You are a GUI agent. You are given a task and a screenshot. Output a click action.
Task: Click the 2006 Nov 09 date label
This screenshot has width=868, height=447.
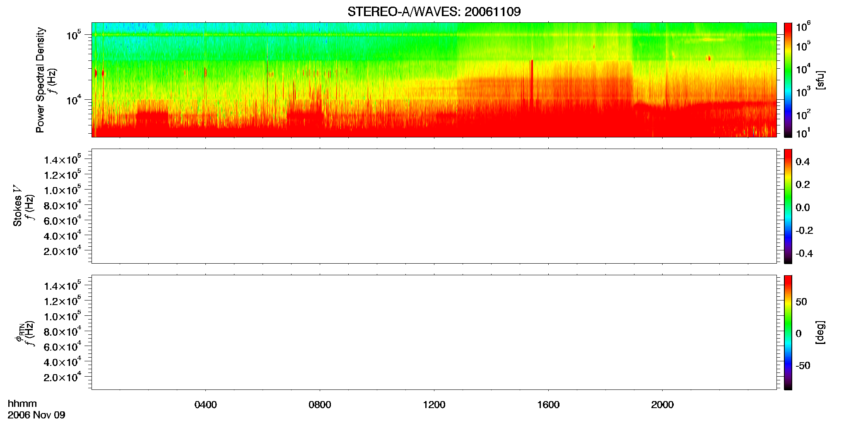tap(36, 415)
